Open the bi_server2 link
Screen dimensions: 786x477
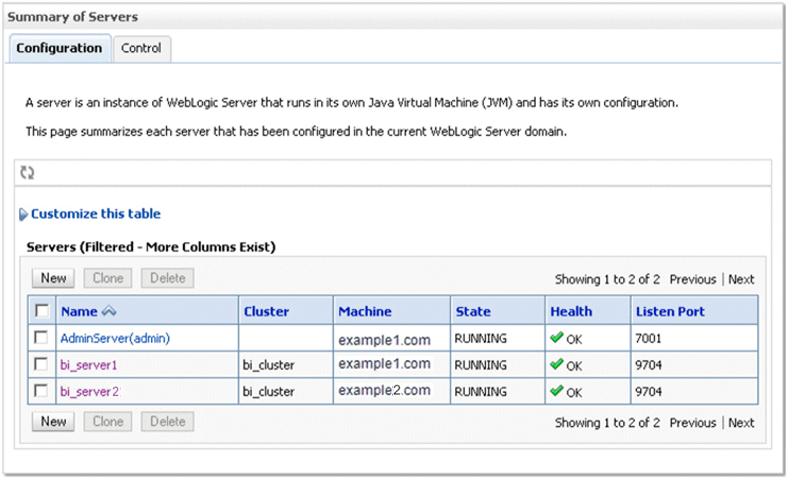click(90, 391)
